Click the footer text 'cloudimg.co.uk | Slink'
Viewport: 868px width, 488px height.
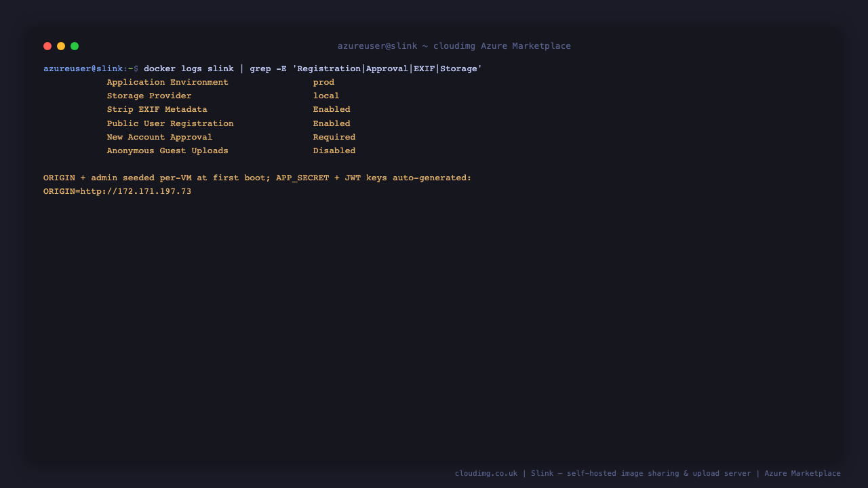tap(504, 473)
